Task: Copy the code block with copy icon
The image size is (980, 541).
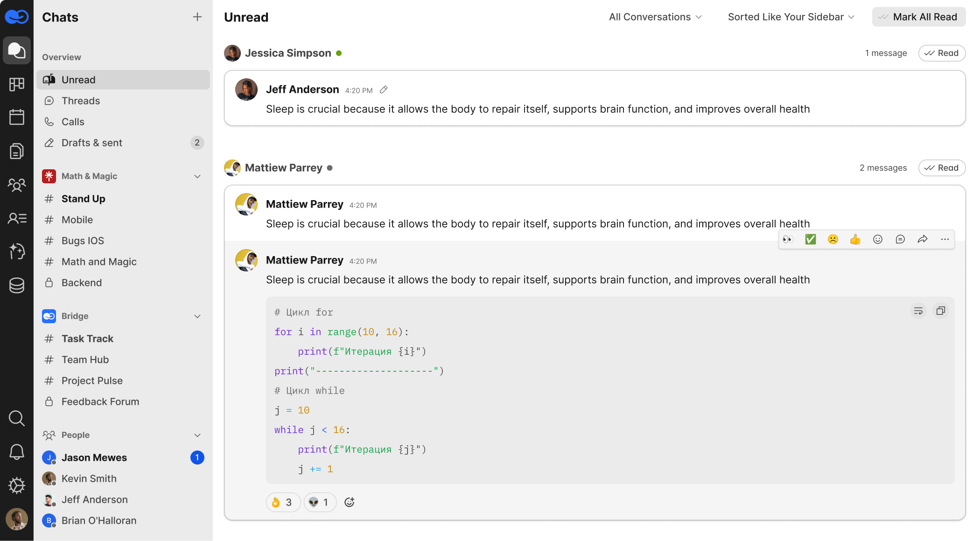Action: (x=941, y=311)
